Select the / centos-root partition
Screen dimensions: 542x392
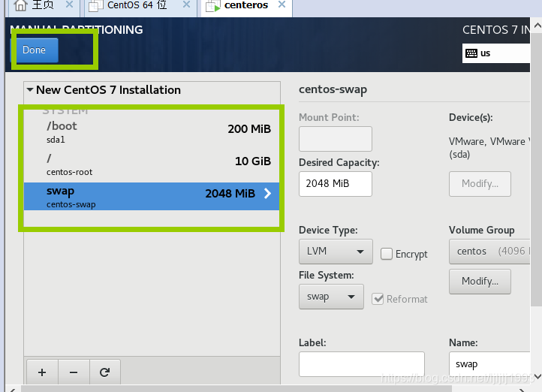152,164
